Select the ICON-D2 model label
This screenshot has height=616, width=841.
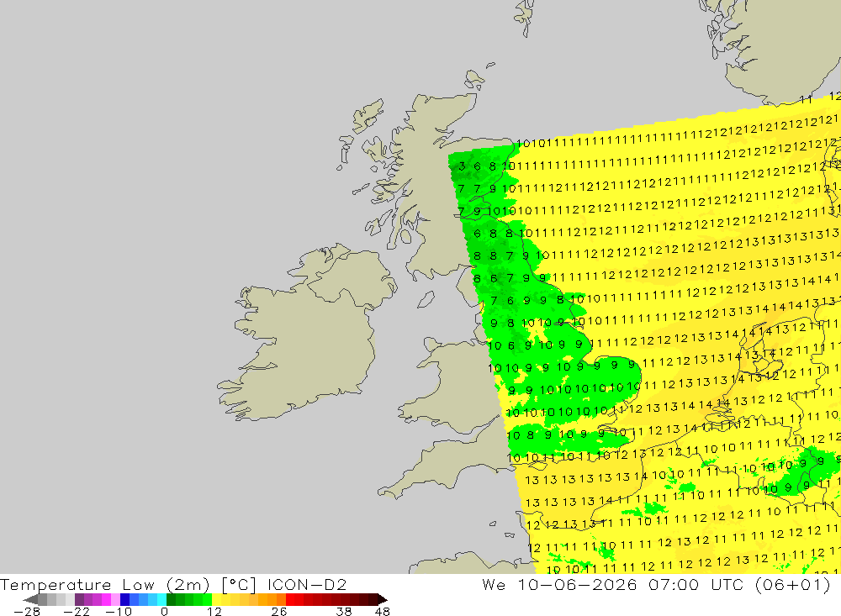click(307, 584)
